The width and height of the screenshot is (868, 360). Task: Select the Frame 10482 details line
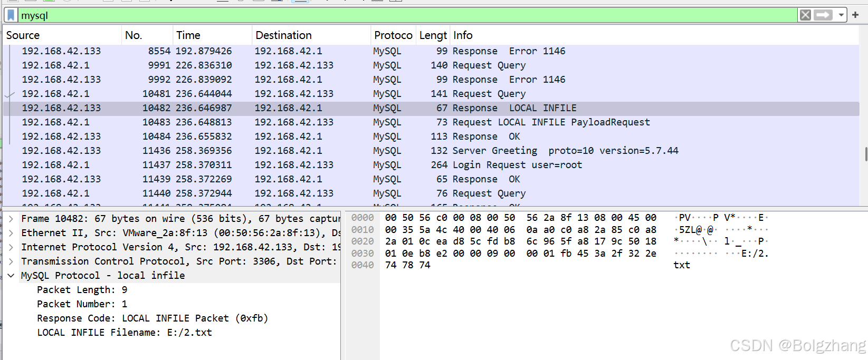179,219
